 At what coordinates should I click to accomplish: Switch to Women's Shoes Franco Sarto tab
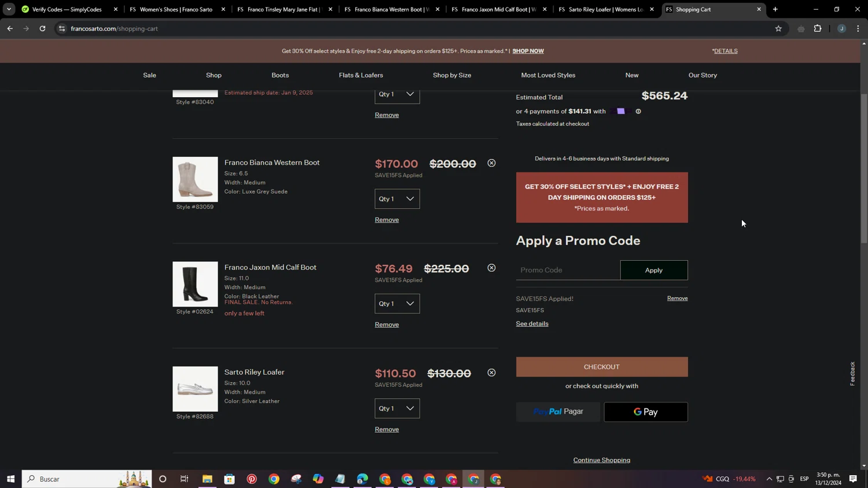point(176,9)
